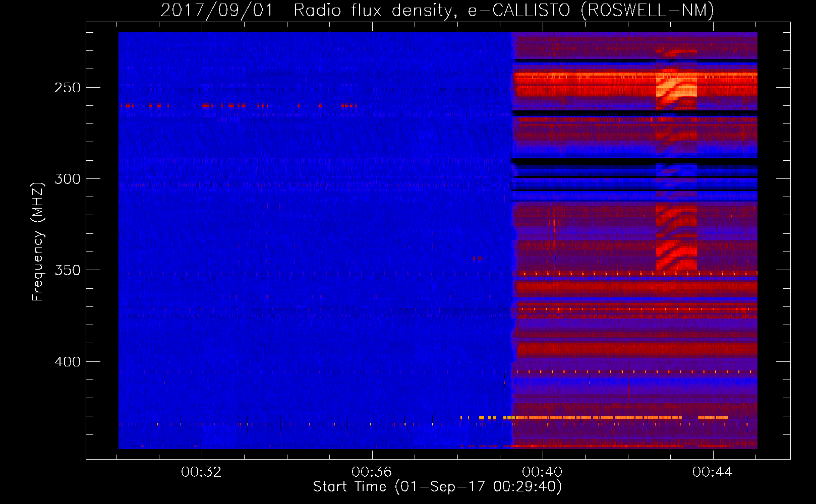This screenshot has height=504, width=816.
Task: Click the "Start Time (01-Sep-17 00:29:40)" axis label
Action: click(x=437, y=487)
